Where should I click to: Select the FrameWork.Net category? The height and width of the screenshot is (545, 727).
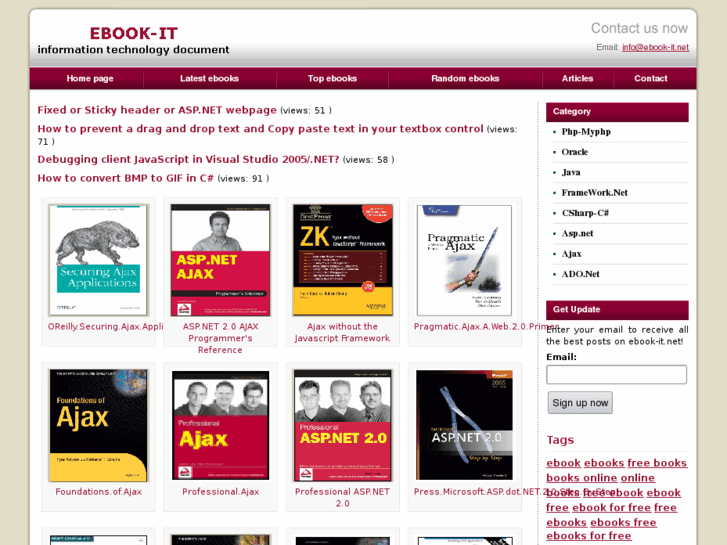pos(594,193)
